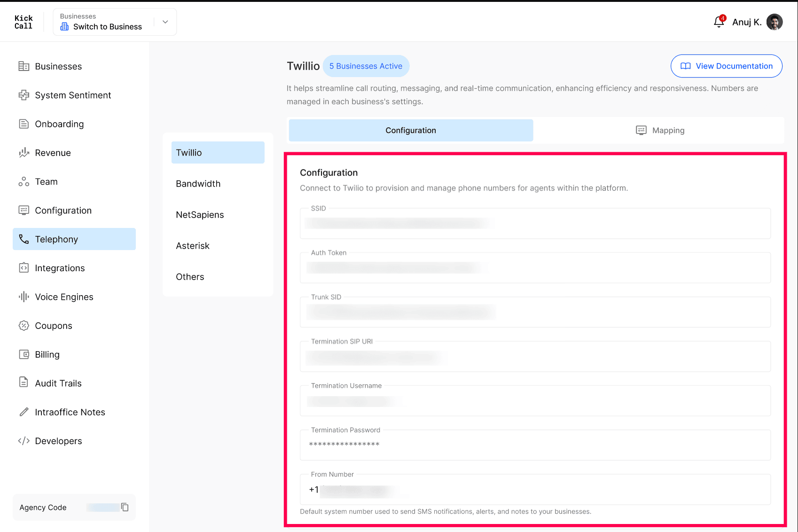Select Team in the sidebar
The width and height of the screenshot is (798, 532).
74,181
